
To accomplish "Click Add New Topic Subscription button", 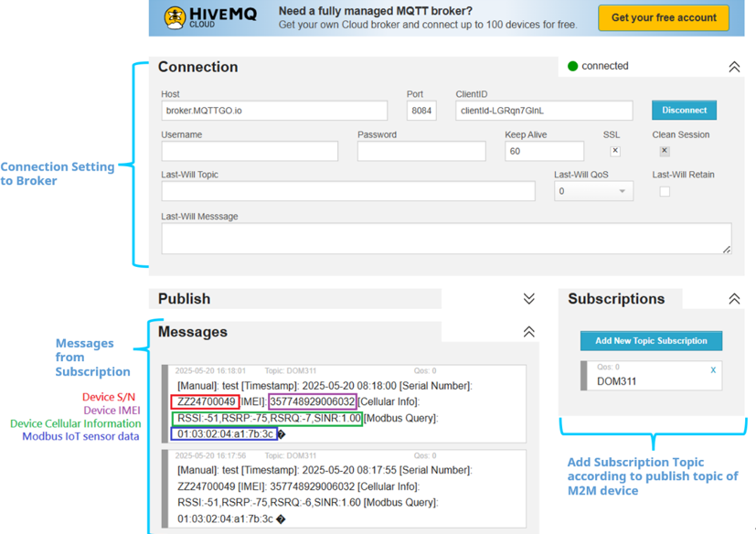I will pos(651,341).
